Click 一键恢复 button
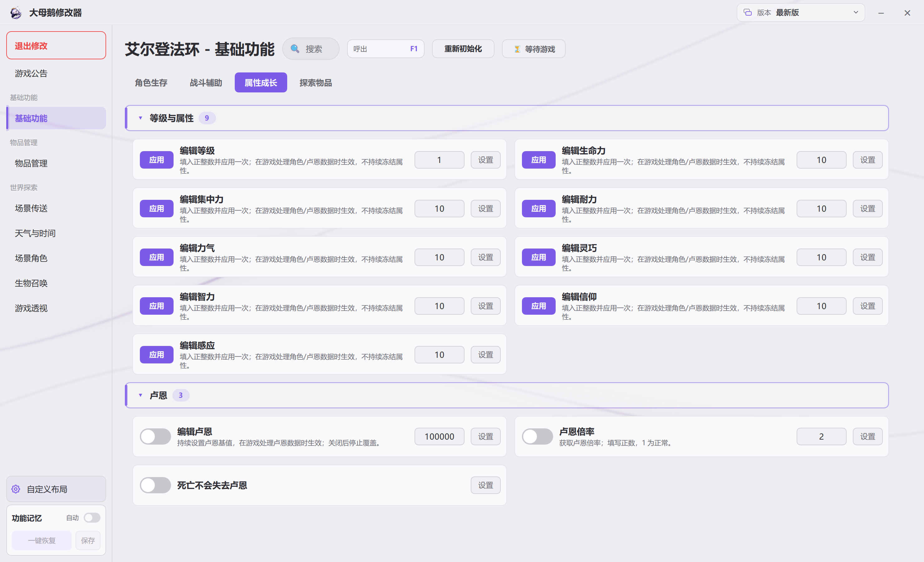The image size is (924, 562). coord(42,541)
